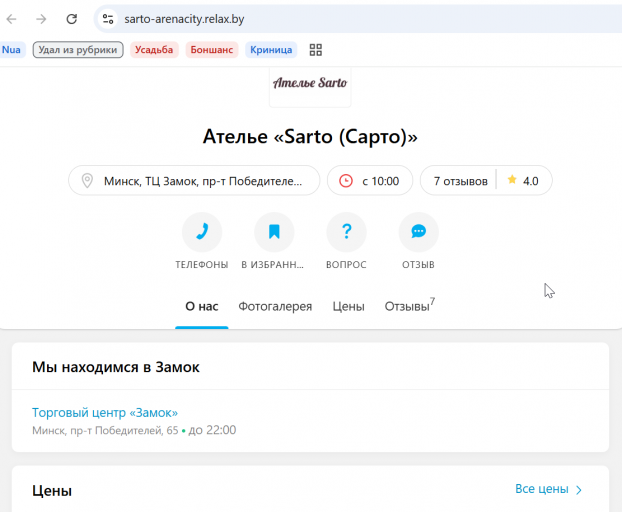Click the map pin icon in address pill
Viewport: 622px width, 512px height.
point(87,181)
